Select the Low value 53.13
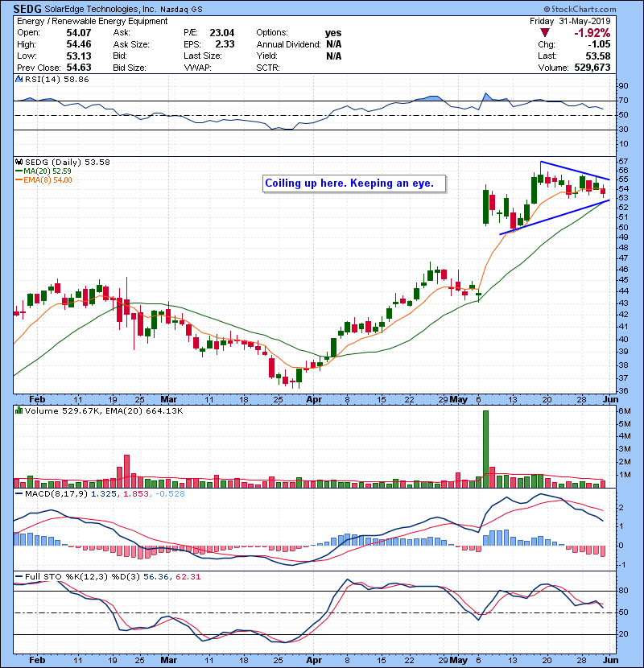Viewport: 644px width, 668px height. (79, 56)
